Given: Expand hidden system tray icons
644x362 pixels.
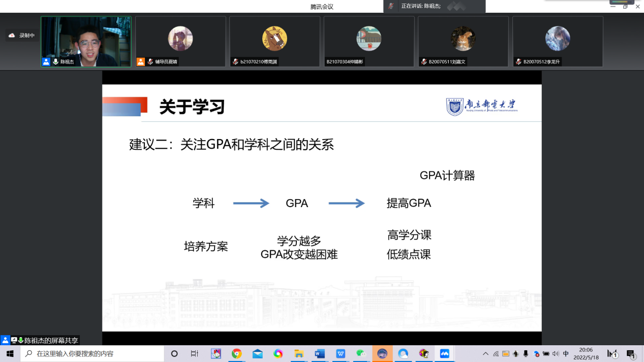Looking at the screenshot, I should (x=485, y=353).
